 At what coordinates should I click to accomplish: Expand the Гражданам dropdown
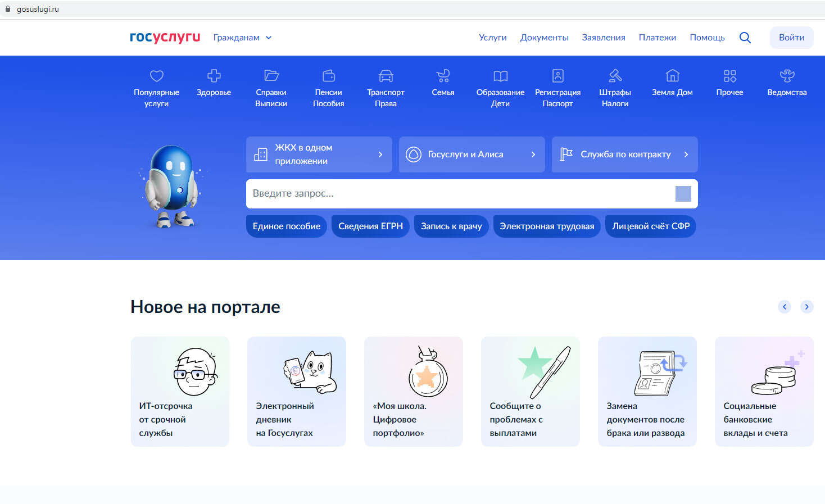tap(242, 38)
